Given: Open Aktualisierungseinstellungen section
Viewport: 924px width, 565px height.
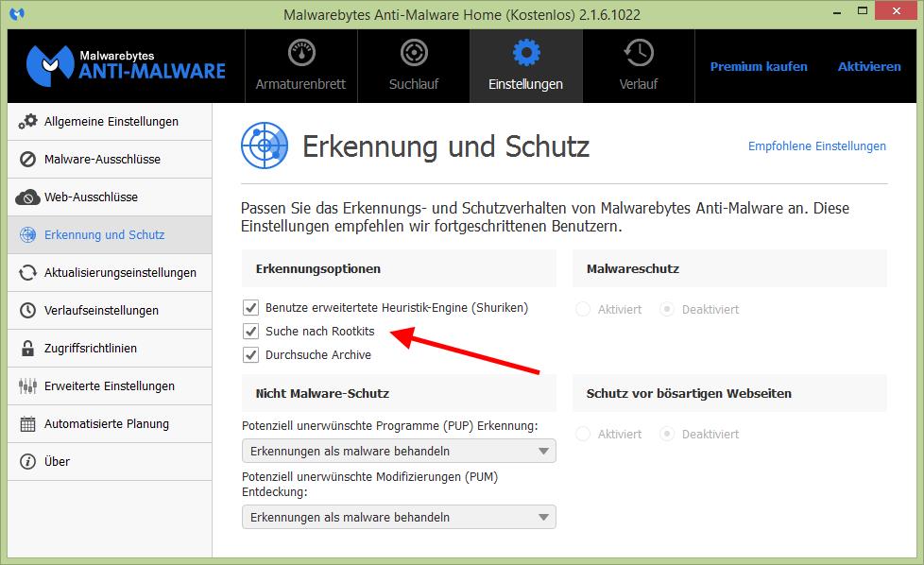Looking at the screenshot, I should (110, 272).
